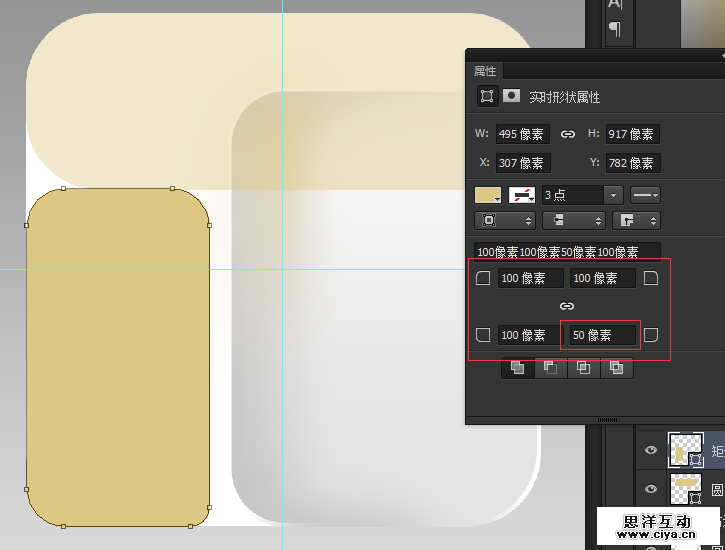Open the stroke line cap dropdown
Screen dimensions: 725x550
(x=578, y=220)
